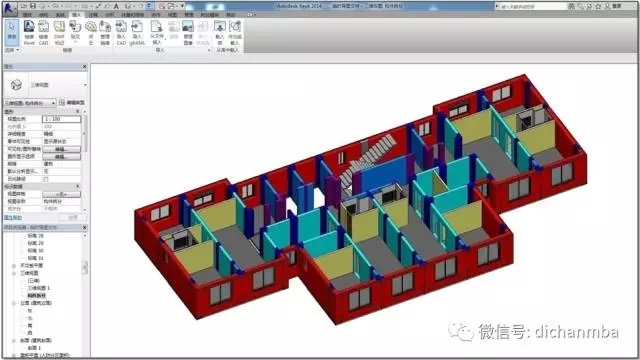The image size is (640, 360).
Task: Click Edit button for visibility/graphics overrides
Action: pos(61,149)
